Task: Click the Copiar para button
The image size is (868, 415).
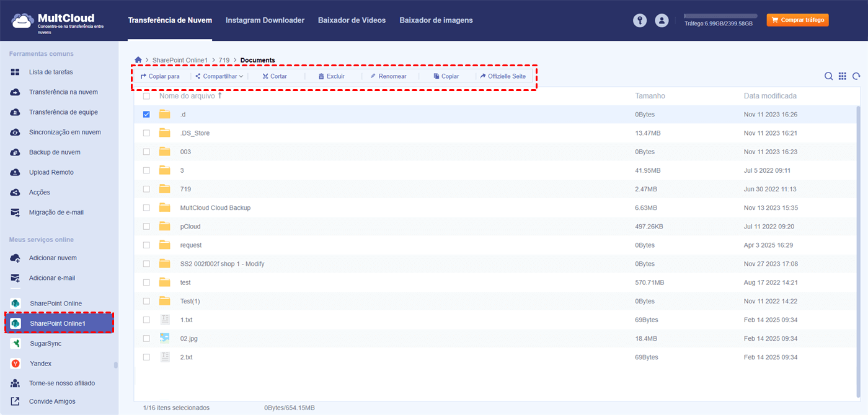Action: 160,76
